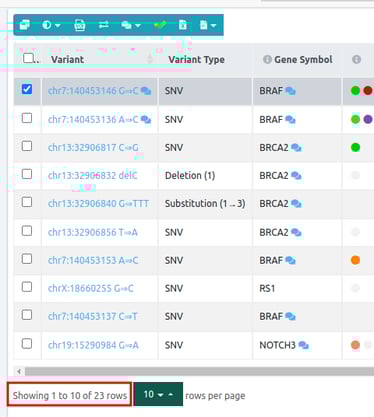Click comment icon beside NOTCH3 gene
This screenshot has height=417, width=374.
click(x=303, y=345)
